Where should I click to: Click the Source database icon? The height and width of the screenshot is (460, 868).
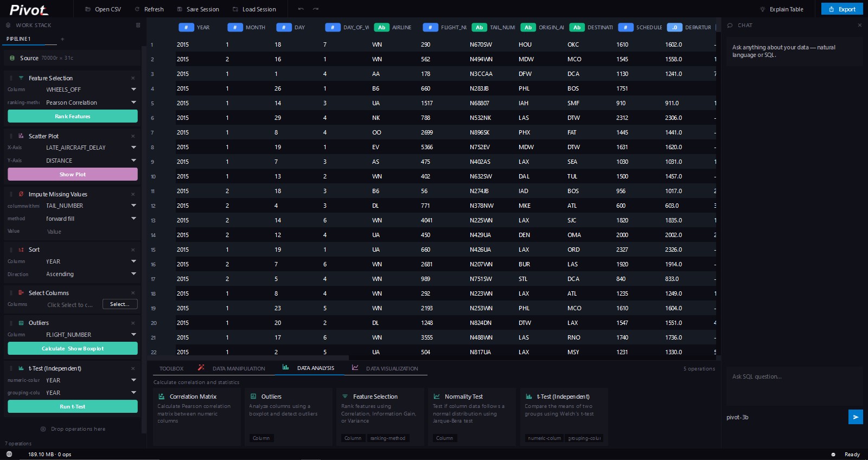pyautogui.click(x=12, y=58)
